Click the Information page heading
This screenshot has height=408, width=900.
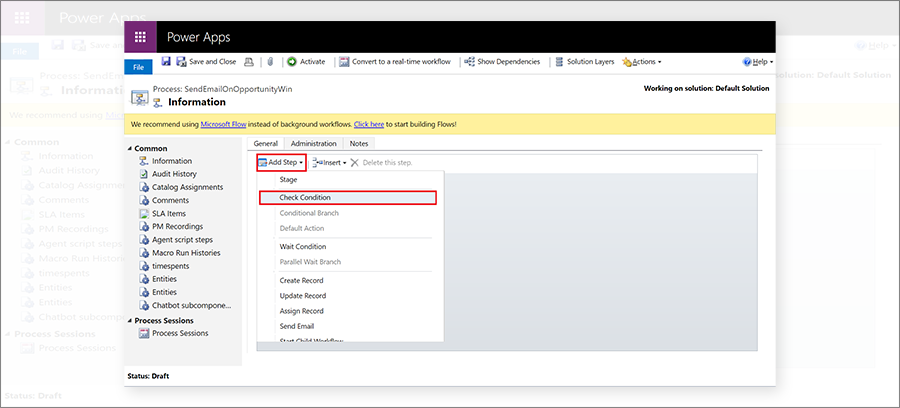point(197,102)
